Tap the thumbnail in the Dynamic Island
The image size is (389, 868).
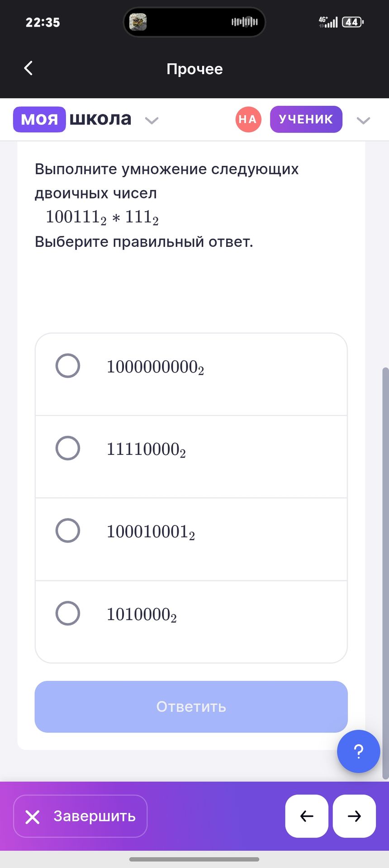[x=138, y=22]
